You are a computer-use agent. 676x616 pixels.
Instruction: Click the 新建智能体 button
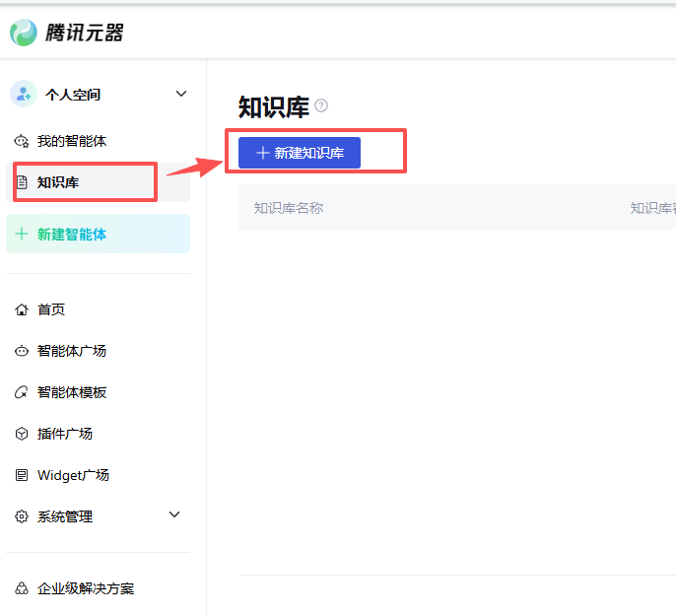coord(98,234)
